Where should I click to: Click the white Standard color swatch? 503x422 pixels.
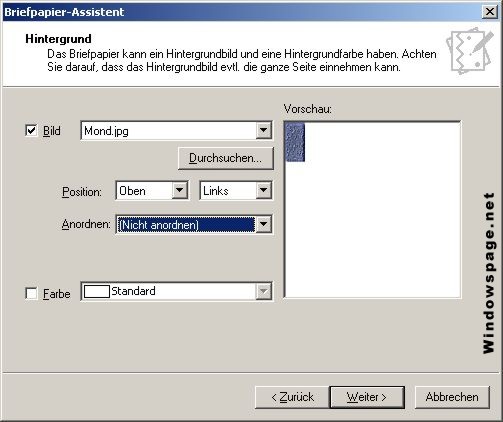97,292
